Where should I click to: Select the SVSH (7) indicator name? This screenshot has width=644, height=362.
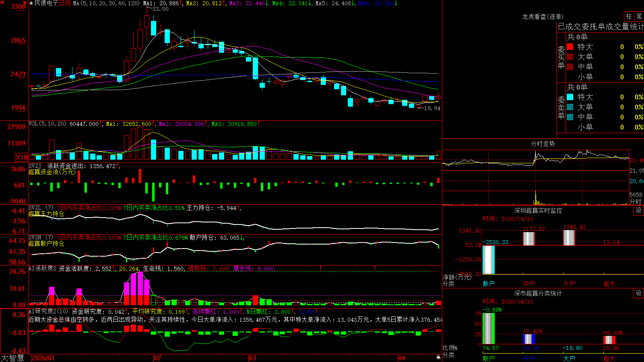coord(41,238)
